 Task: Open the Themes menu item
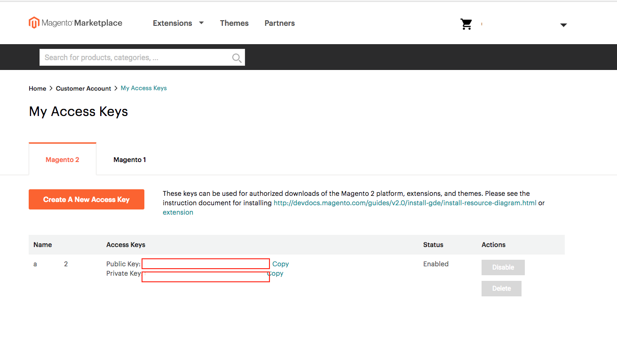point(234,23)
